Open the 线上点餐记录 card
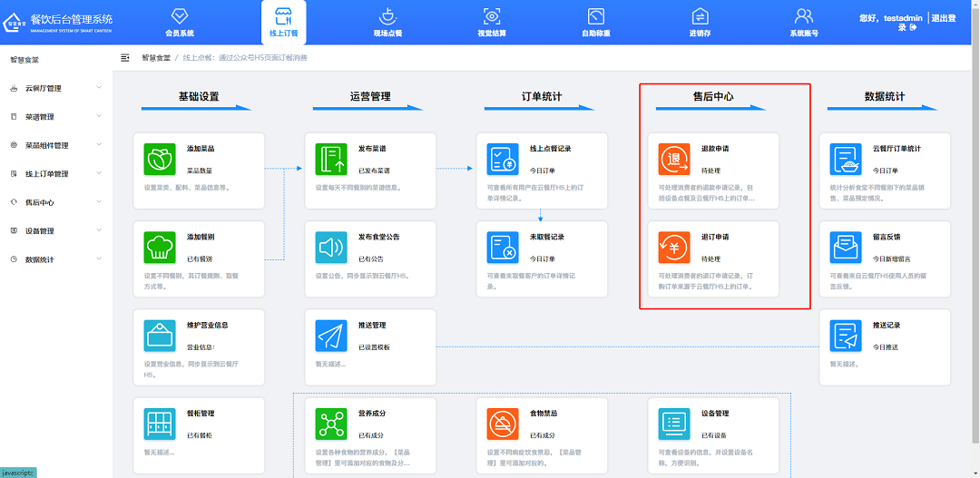980x478 pixels. click(x=542, y=171)
